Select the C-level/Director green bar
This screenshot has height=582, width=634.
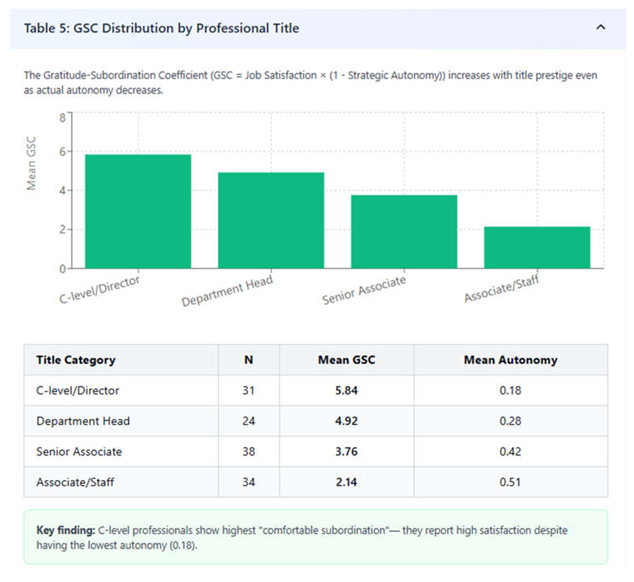(x=138, y=212)
